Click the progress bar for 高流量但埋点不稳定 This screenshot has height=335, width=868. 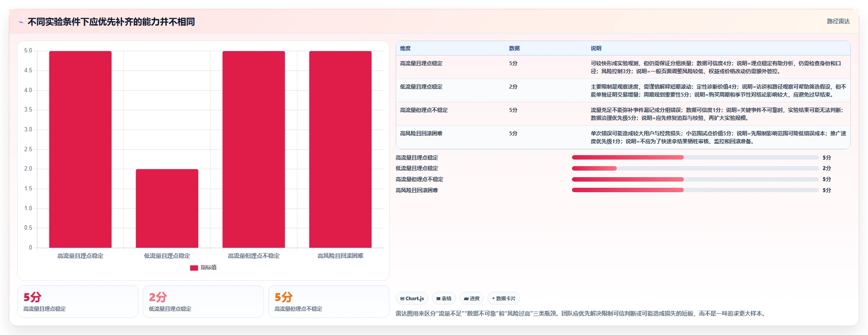695,179
